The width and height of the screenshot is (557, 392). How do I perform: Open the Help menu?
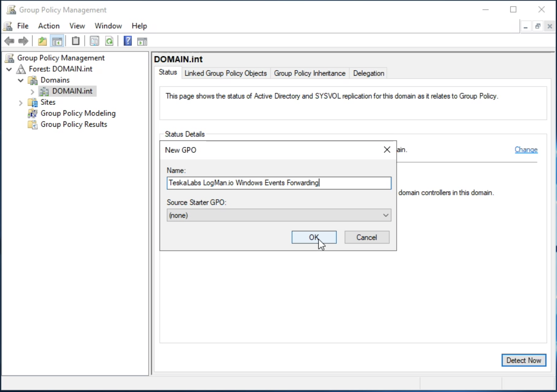point(139,26)
